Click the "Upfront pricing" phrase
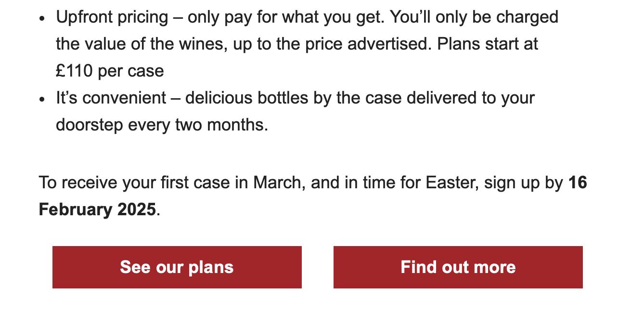The height and width of the screenshot is (313, 644). [112, 17]
